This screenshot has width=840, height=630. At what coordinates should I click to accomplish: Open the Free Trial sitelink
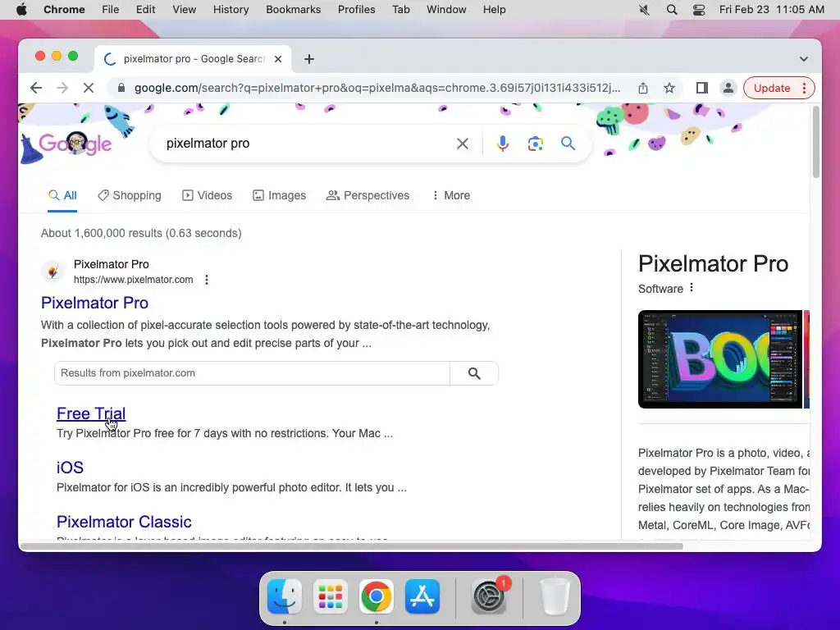91,413
